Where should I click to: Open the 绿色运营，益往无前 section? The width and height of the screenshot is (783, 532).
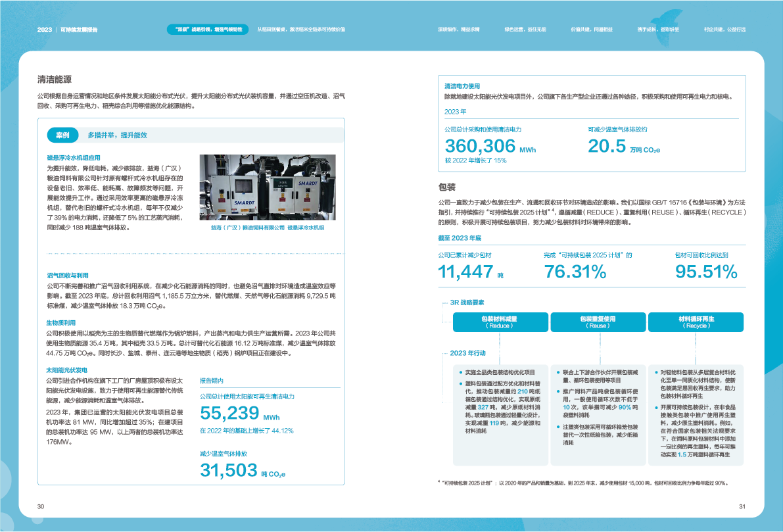pyautogui.click(x=525, y=30)
